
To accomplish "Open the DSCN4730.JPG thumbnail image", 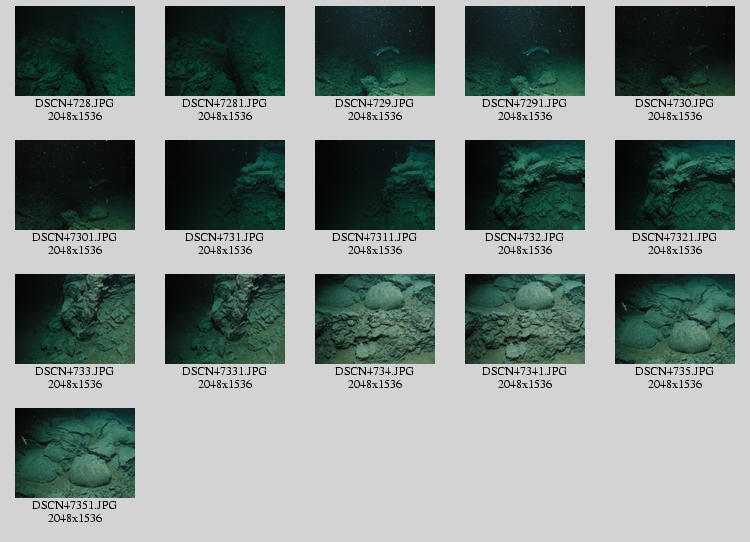I will [x=675, y=51].
